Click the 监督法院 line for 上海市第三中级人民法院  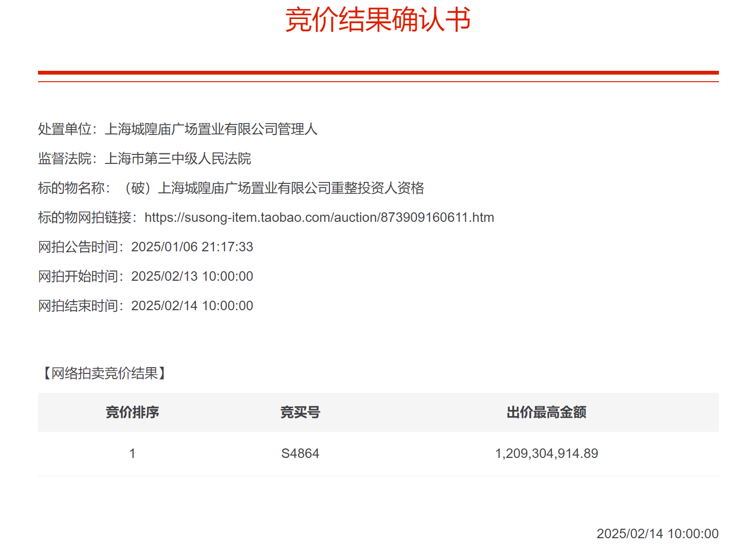145,159
